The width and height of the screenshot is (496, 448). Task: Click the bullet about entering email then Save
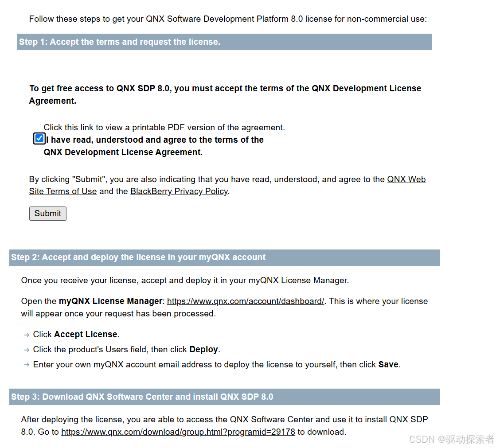click(x=217, y=365)
